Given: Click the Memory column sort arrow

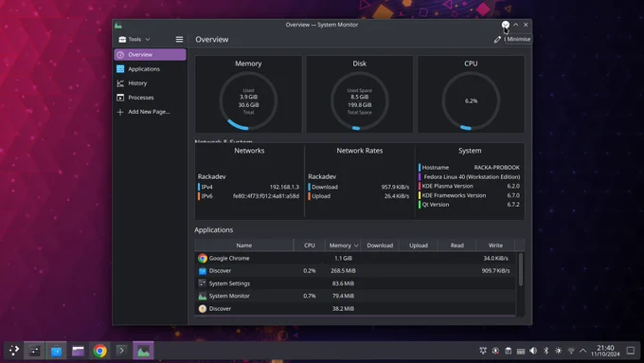Looking at the screenshot, I should point(356,245).
